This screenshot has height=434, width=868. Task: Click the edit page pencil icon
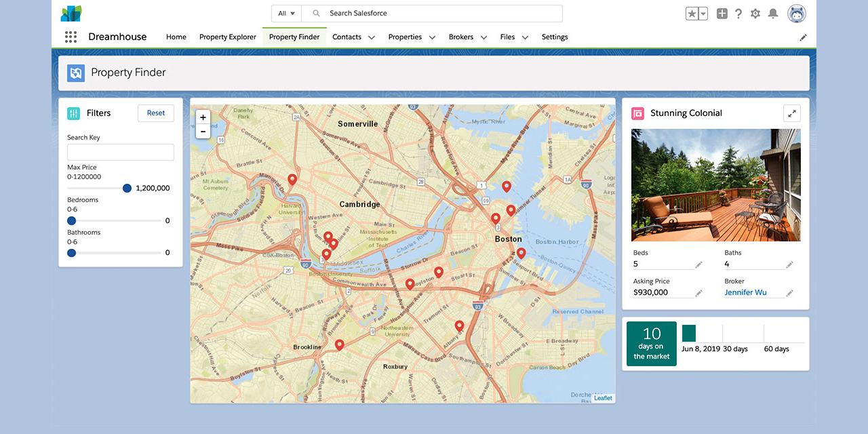click(x=803, y=38)
